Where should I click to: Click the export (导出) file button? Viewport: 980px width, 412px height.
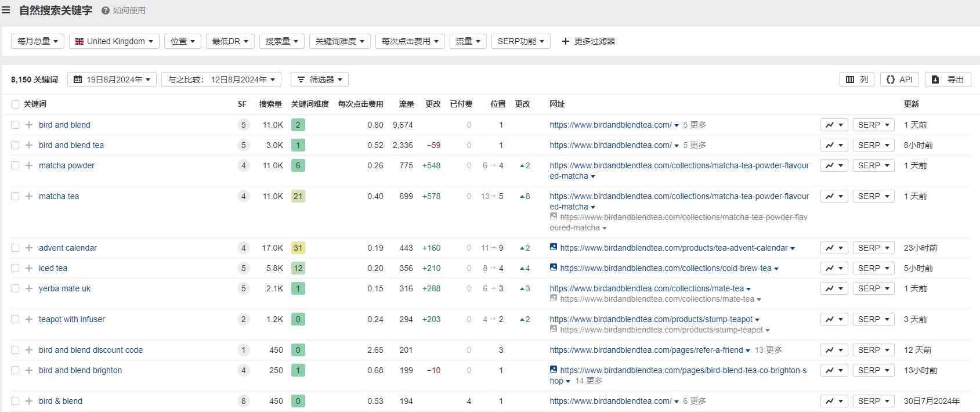[948, 79]
